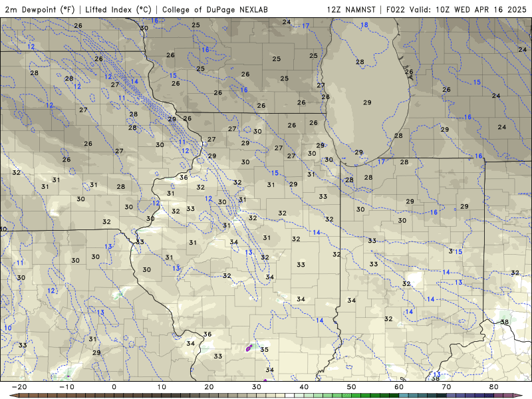Click the 'F022 Valid: 10Z WED APR 16 2025' text
The image size is (532, 399).
[456, 9]
